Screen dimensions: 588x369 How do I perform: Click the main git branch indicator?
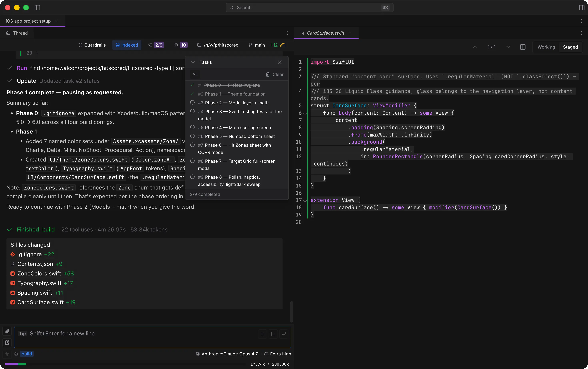click(256, 45)
